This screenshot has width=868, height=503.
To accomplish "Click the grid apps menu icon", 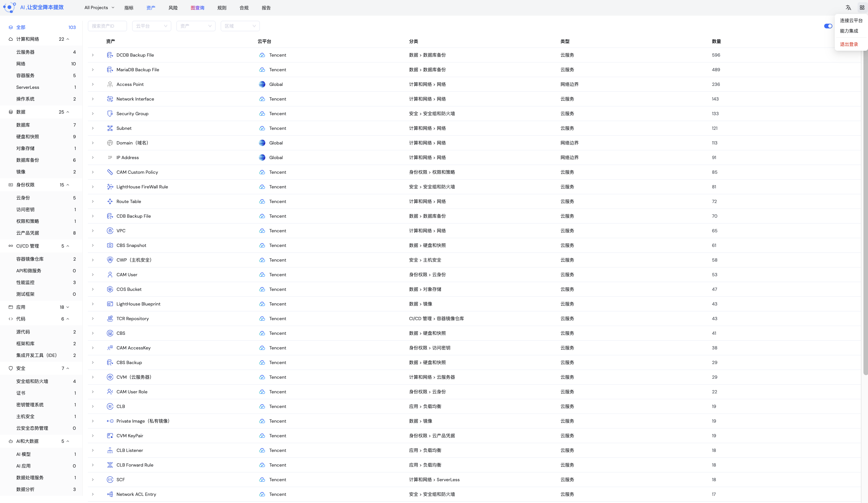I will (862, 7).
